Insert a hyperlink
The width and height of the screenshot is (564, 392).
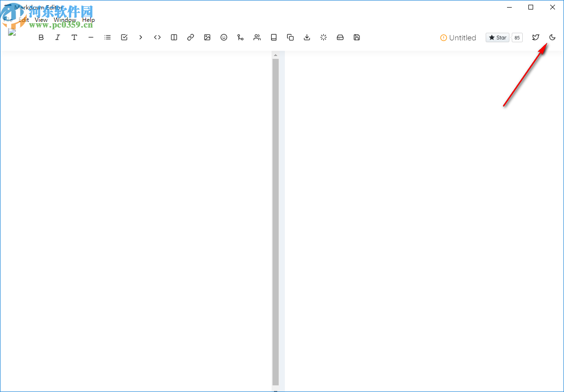coord(190,37)
